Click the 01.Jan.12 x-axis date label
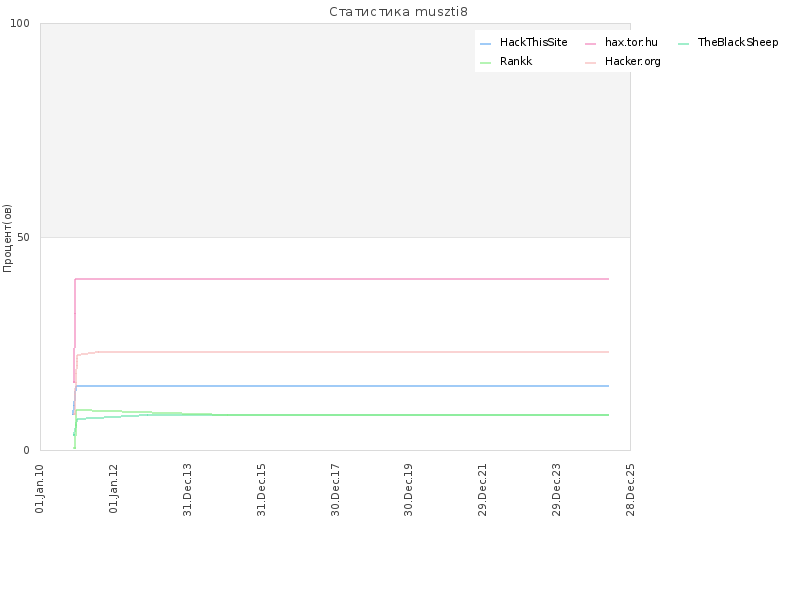This screenshot has width=800, height=600. coord(113,488)
